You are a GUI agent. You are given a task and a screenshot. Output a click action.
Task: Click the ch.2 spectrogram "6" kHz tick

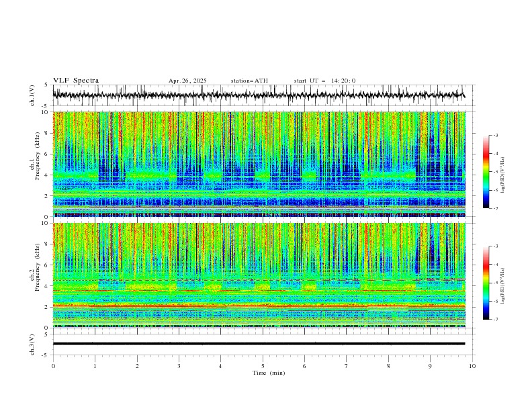click(x=46, y=265)
